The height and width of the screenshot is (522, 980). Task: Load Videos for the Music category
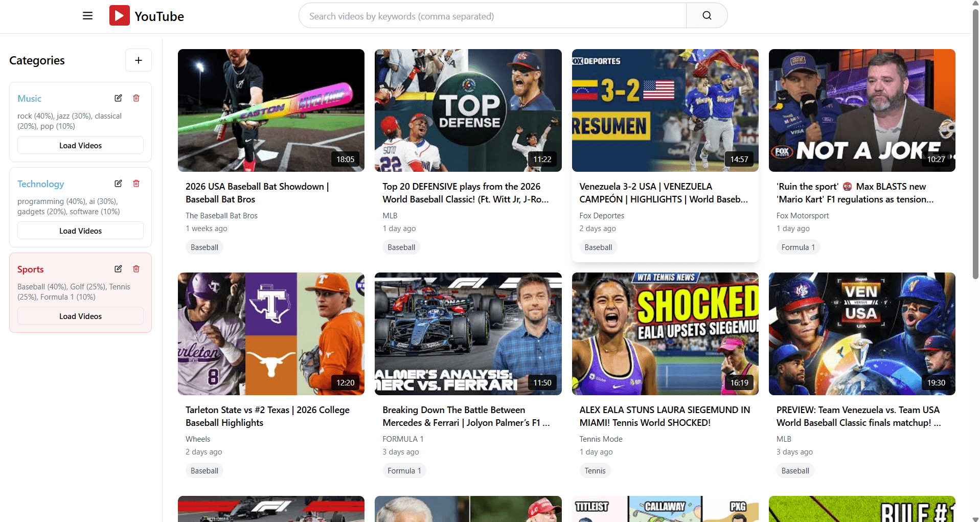80,145
